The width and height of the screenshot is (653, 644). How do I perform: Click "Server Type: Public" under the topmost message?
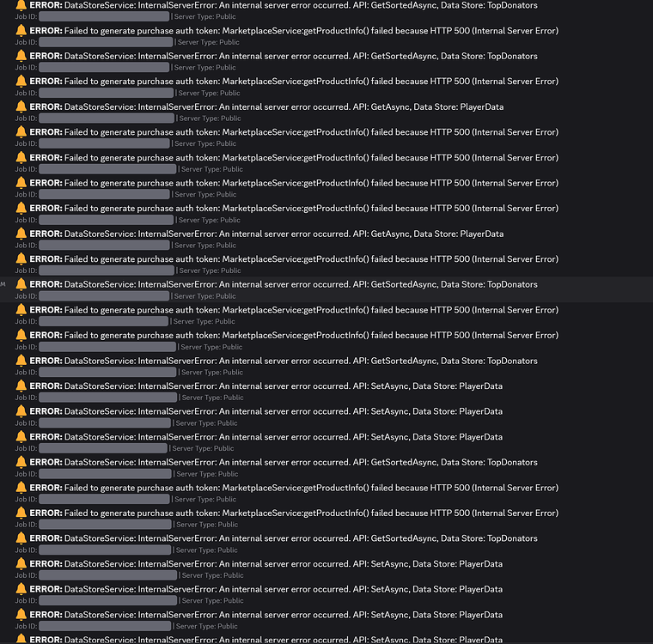(204, 16)
